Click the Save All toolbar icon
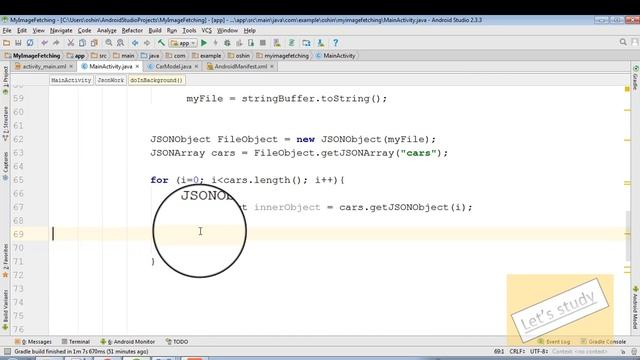Viewport: 640px width, 360px height. coord(18,43)
